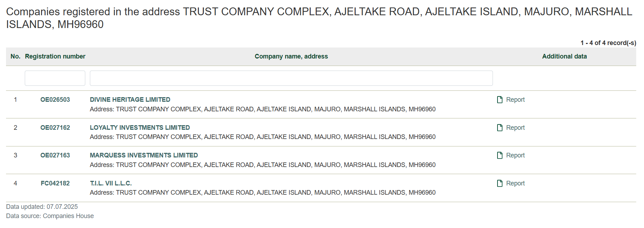Click the report document icon for DIVINE HERITAGE LIMITED
Screen dimensions: 644x228
pos(500,100)
